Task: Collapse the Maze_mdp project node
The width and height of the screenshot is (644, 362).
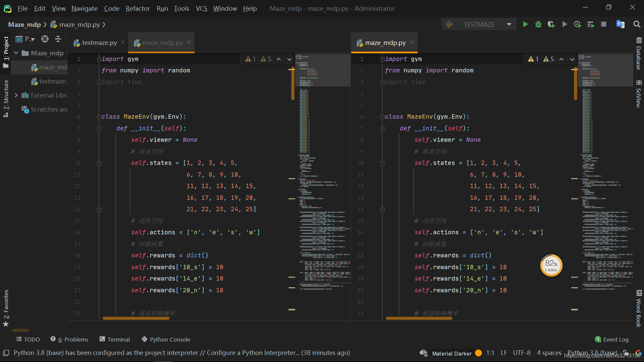Action: pyautogui.click(x=16, y=53)
